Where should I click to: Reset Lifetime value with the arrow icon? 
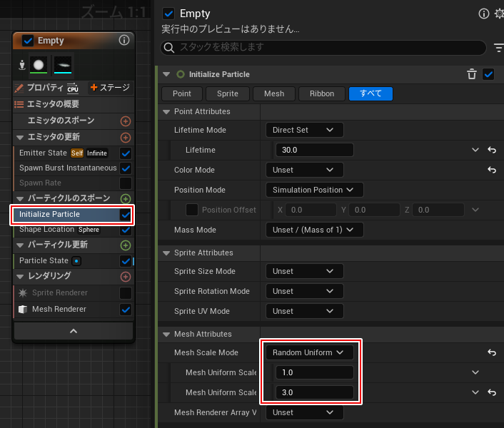[492, 150]
